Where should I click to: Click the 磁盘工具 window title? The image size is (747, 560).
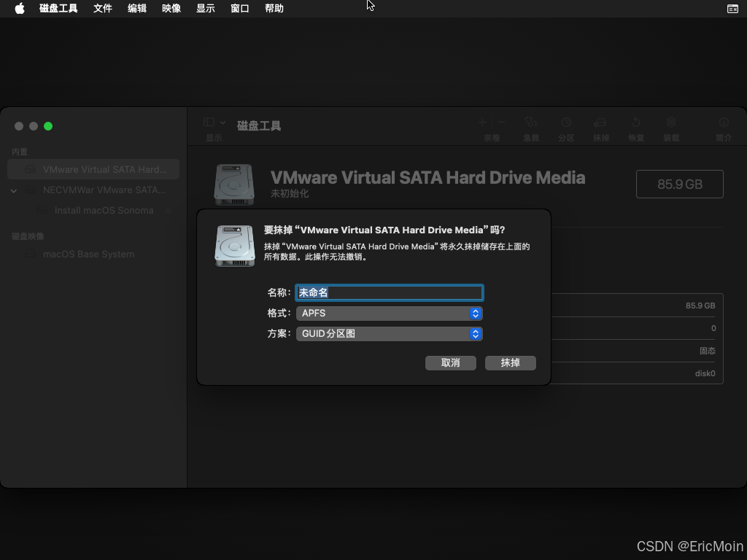coord(259,125)
